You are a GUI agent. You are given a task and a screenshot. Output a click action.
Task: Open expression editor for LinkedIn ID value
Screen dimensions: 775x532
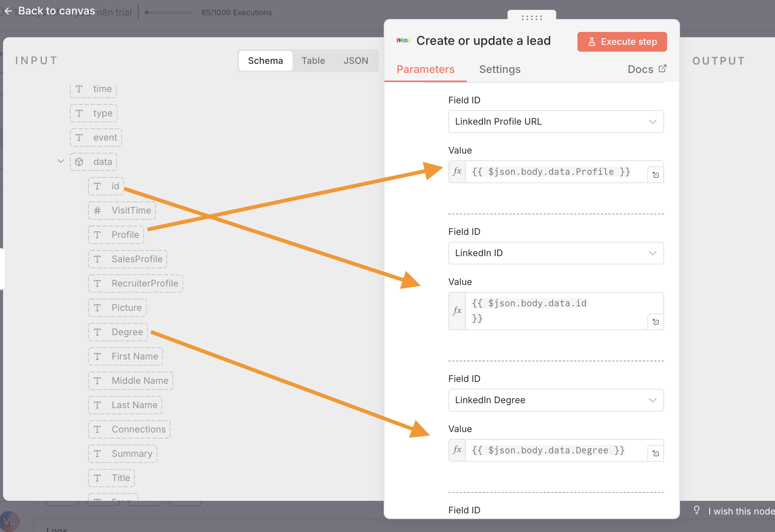point(656,322)
